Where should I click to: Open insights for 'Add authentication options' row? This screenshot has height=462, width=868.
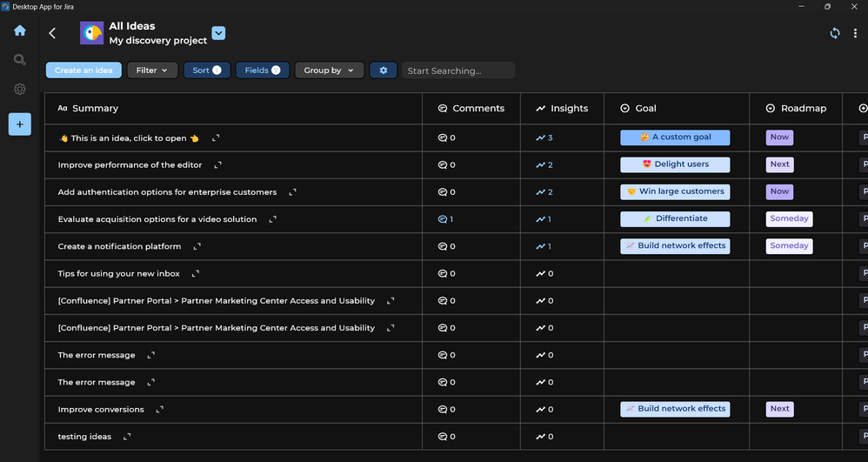pos(544,192)
